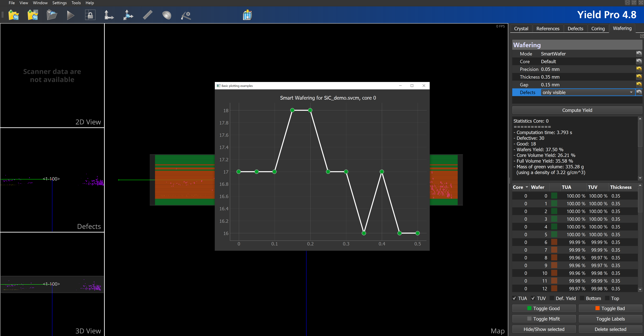The image size is (644, 336).
Task: Minimize the Basic plotting examples window
Action: (400, 86)
